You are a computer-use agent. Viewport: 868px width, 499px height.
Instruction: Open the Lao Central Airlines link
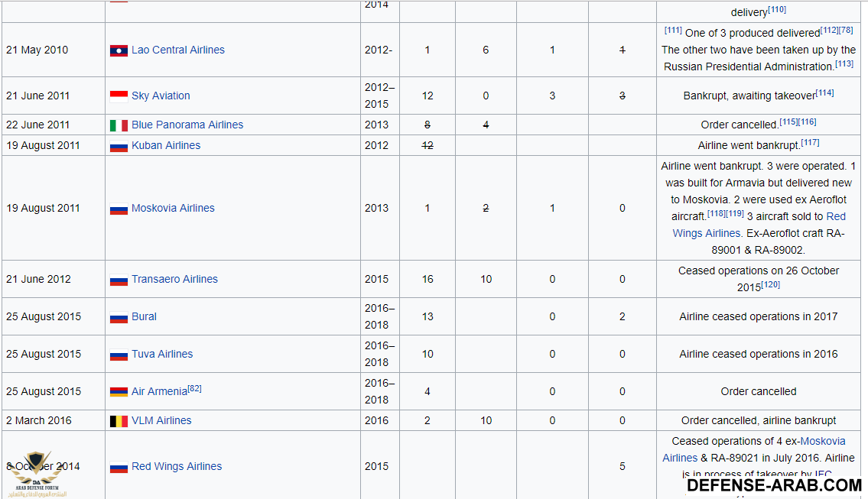point(177,50)
